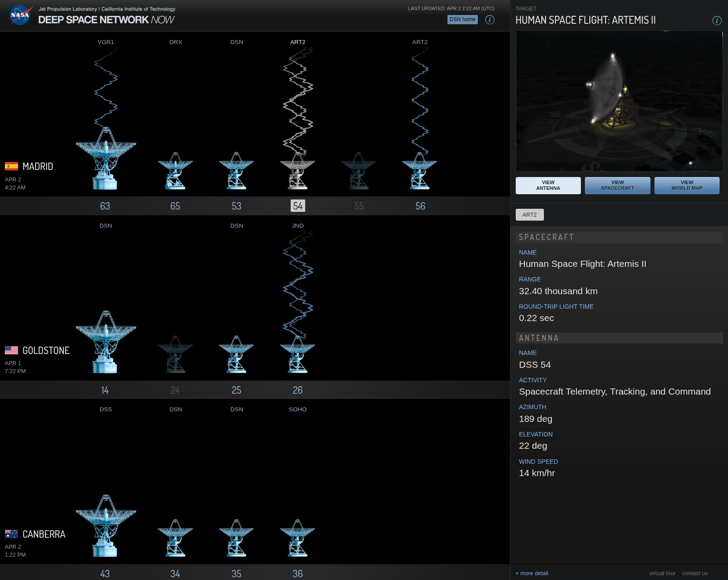The height and width of the screenshot is (580, 728).
Task: Switch to View World Map tab
Action: 687,185
